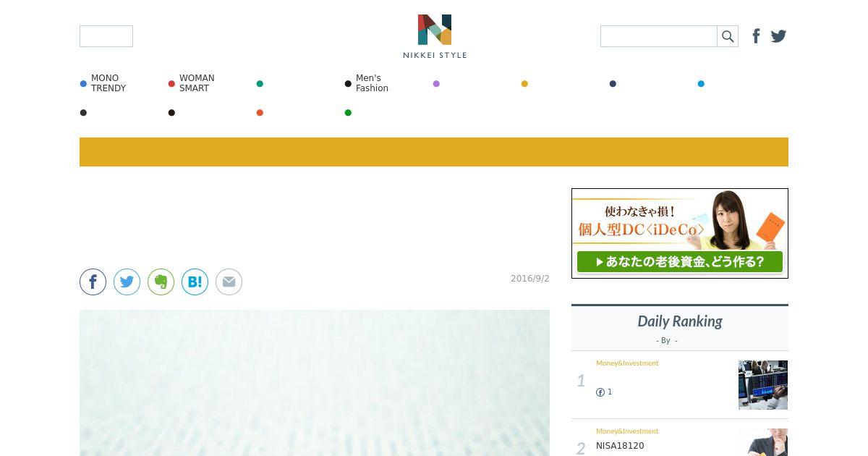This screenshot has width=868, height=456.
Task: Click the large article hero image
Action: 315,383
